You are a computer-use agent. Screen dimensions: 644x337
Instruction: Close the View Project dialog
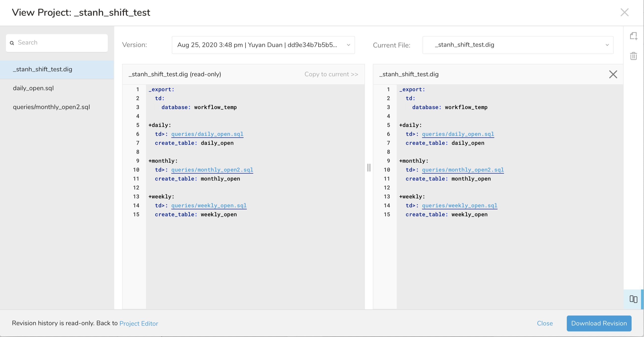tap(624, 12)
